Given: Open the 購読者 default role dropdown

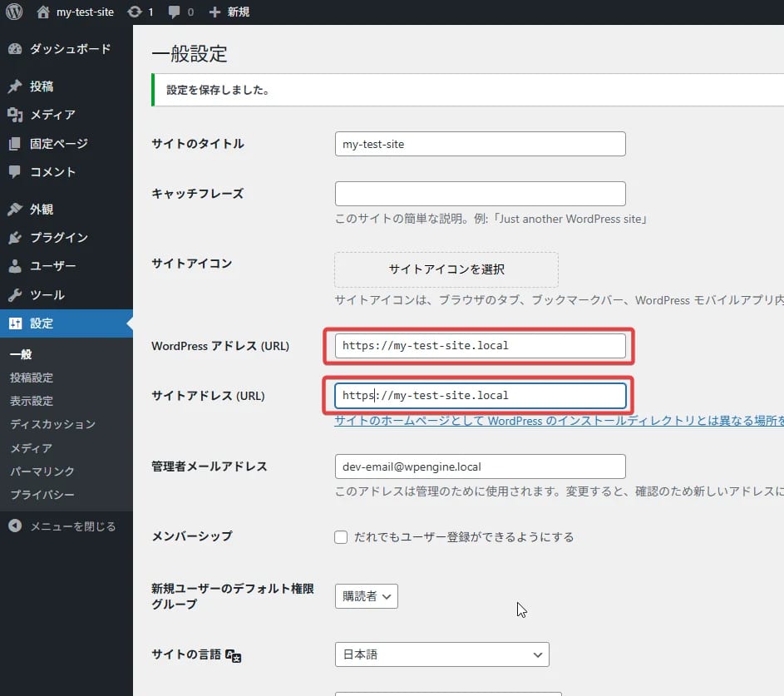Looking at the screenshot, I should click(366, 596).
